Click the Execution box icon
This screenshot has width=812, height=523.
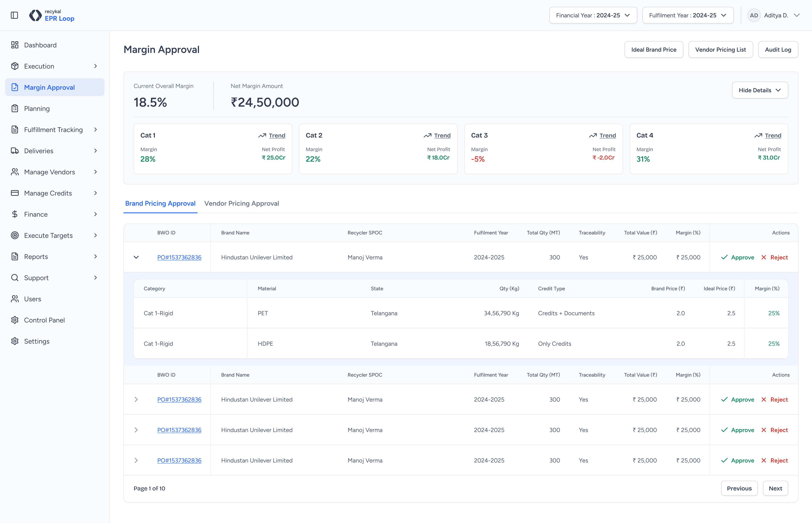tap(15, 66)
